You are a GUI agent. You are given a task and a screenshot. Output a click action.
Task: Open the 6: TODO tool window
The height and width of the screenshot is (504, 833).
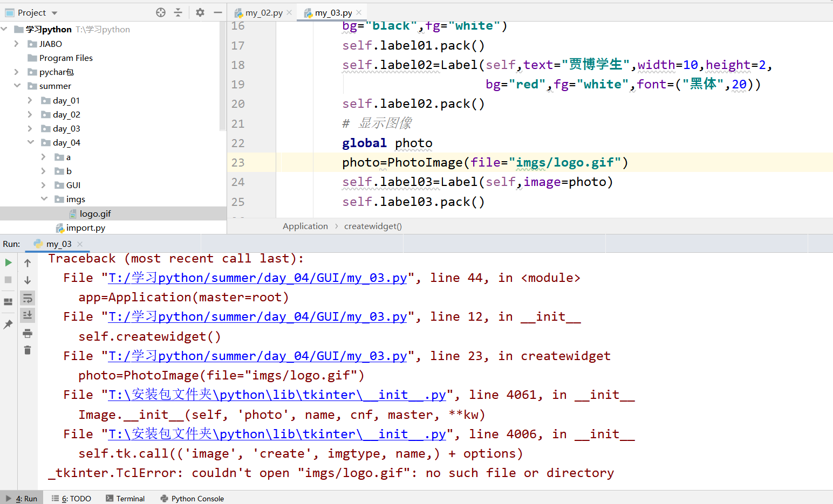click(x=71, y=499)
